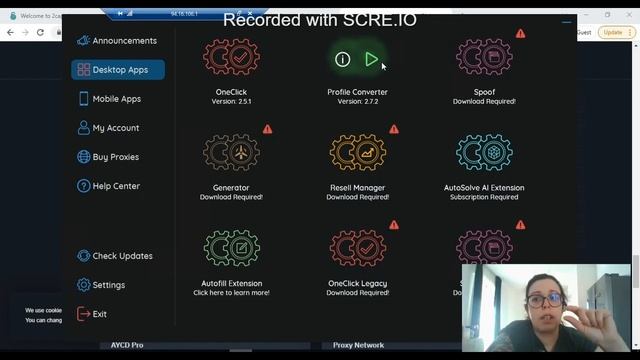Open Settings from sidebar

click(101, 285)
